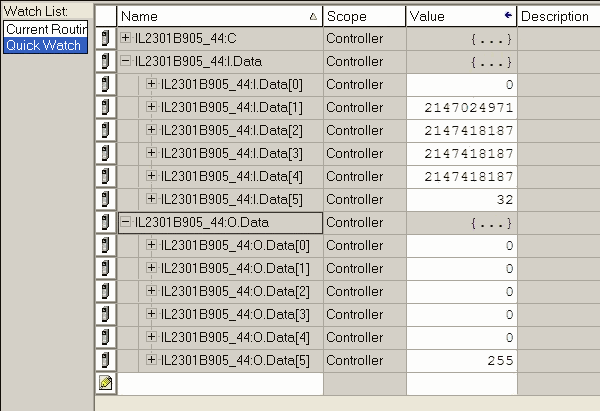
Task: Click the empty new tag name field
Action: pyautogui.click(x=220, y=383)
